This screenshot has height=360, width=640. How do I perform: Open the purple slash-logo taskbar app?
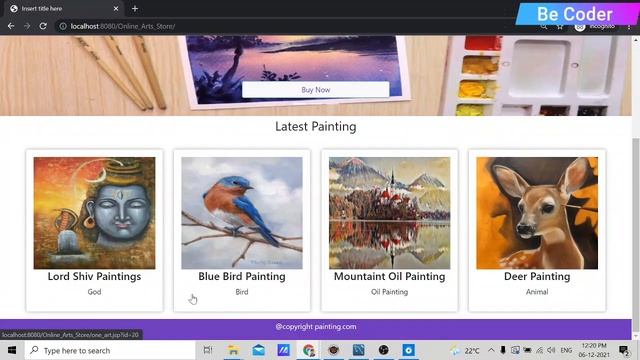tap(283, 350)
